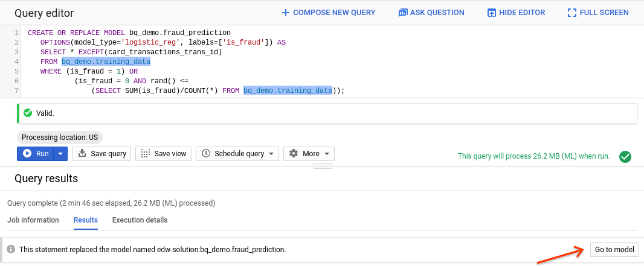This screenshot has height=266, width=644.
Task: Run the query
Action: 36,154
